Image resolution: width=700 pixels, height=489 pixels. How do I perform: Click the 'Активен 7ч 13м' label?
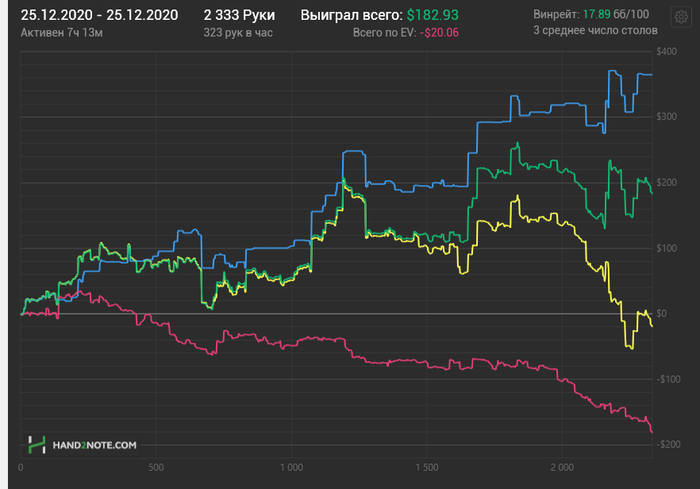(62, 33)
